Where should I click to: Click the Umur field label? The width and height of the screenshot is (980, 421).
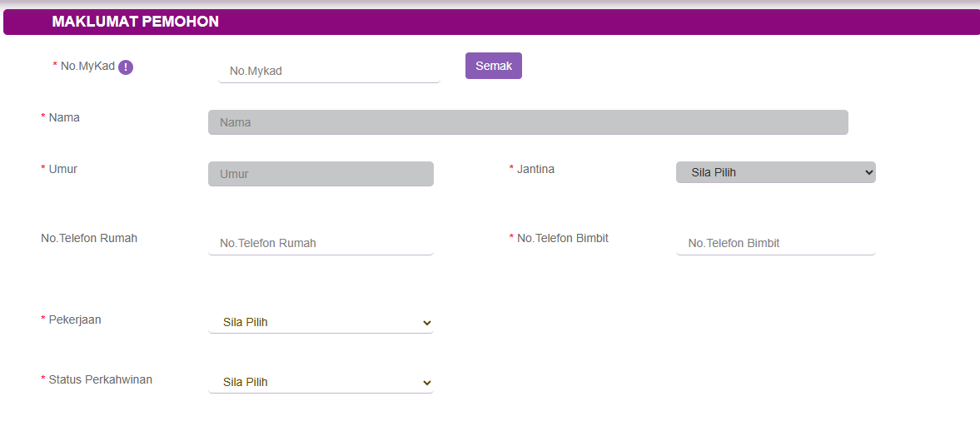(x=63, y=169)
